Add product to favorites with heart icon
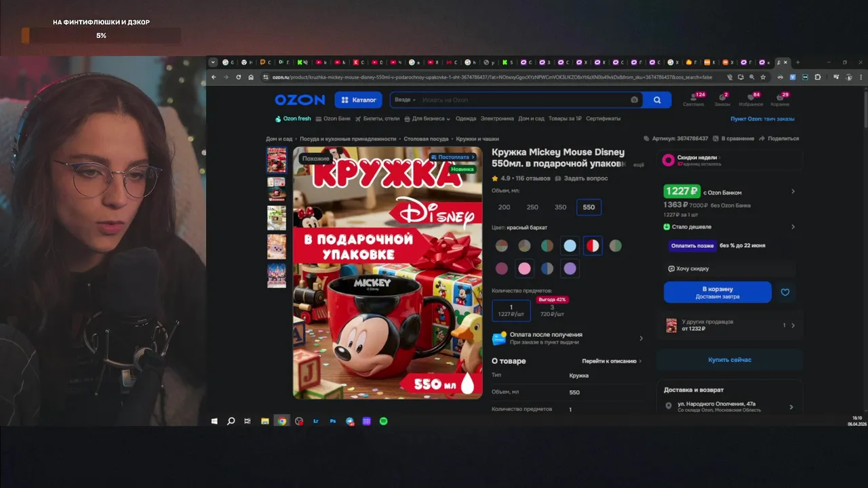 (x=785, y=292)
